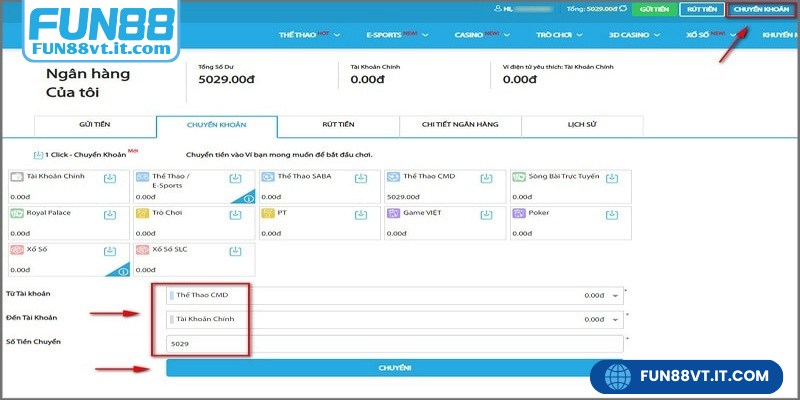Click the transfer icon on Thể Thao SABA card

point(361,179)
